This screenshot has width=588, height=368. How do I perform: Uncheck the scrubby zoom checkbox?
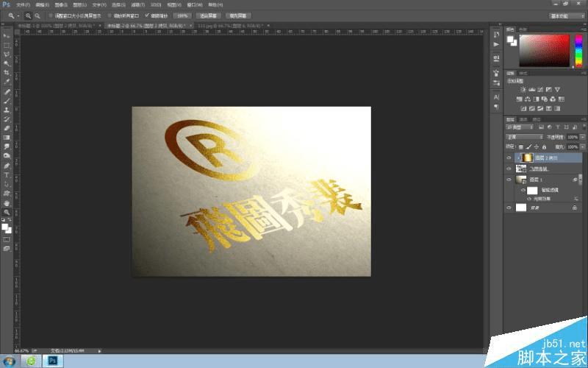147,15
